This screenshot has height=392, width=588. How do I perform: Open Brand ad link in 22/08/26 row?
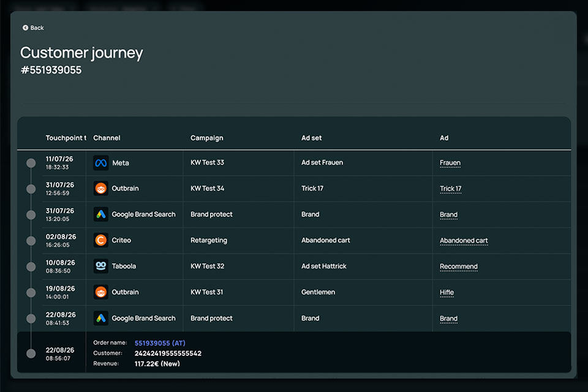[448, 318]
